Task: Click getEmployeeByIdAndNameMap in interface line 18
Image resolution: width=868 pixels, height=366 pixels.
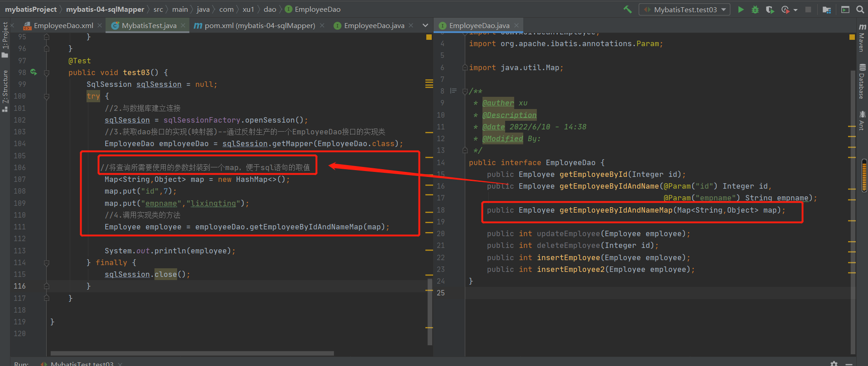Action: coord(616,210)
